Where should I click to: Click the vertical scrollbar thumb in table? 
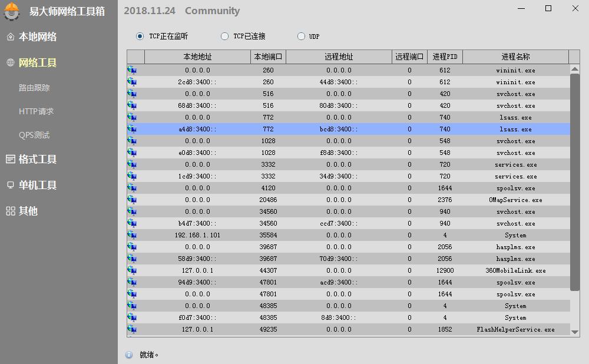575,181
